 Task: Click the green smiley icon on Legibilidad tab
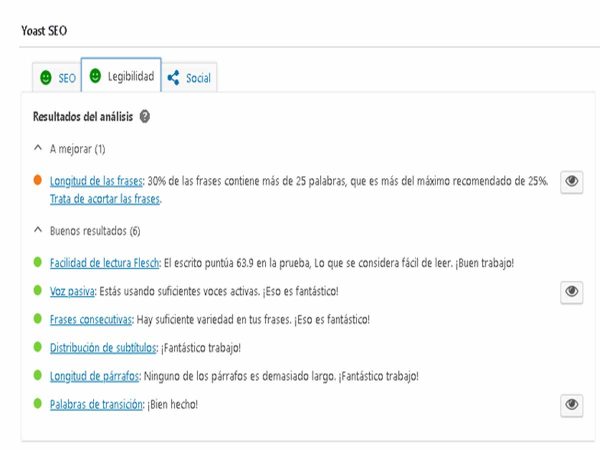point(95,76)
